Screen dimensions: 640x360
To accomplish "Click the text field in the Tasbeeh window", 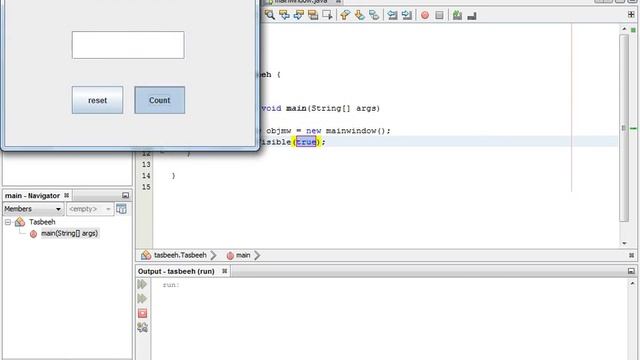I will (x=128, y=45).
